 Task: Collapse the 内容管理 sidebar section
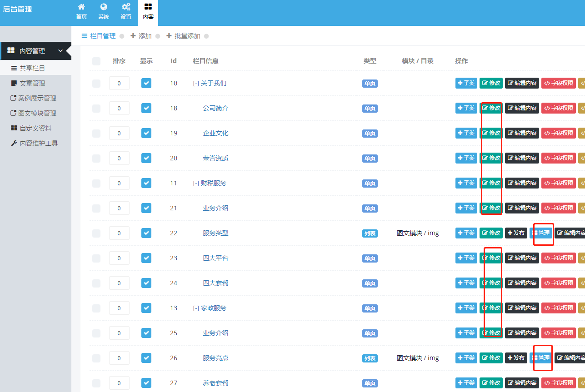tap(36, 51)
